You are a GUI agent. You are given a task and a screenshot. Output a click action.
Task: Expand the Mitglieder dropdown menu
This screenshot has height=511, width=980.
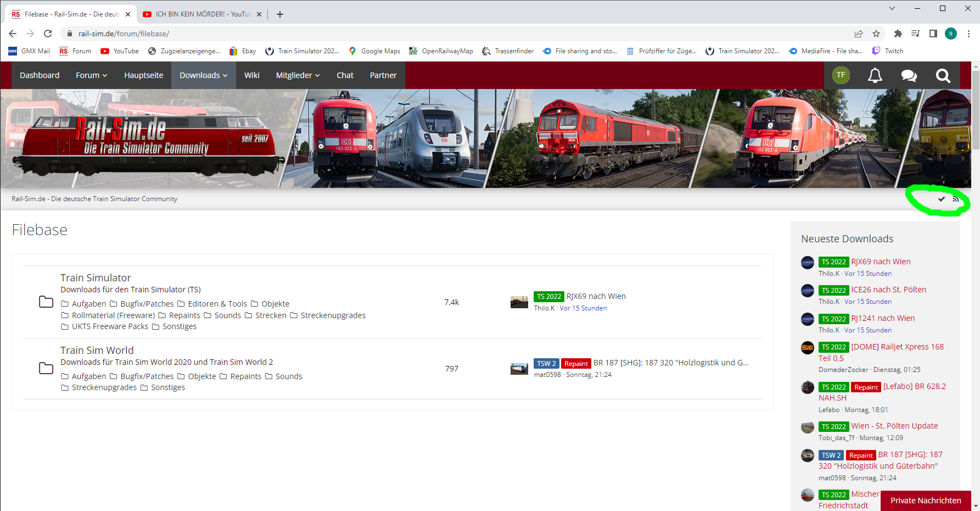click(298, 75)
